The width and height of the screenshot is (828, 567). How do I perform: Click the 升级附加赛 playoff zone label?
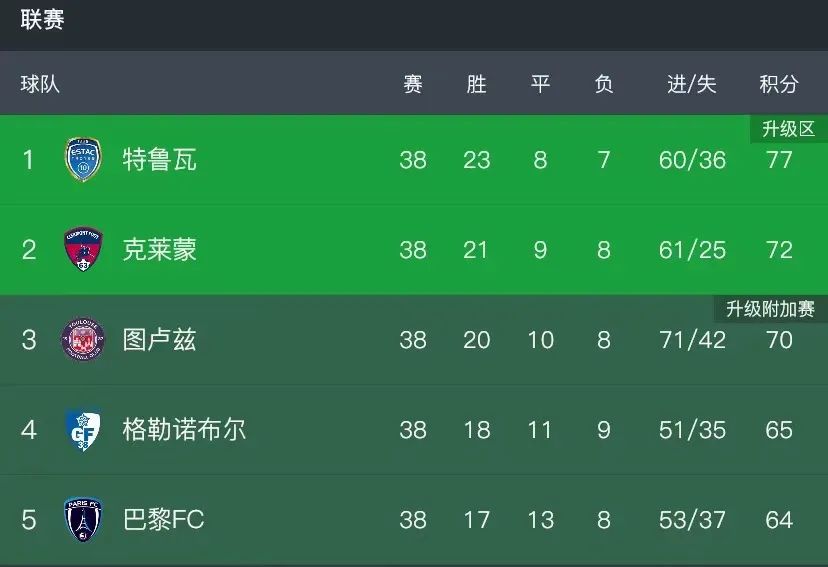[770, 309]
